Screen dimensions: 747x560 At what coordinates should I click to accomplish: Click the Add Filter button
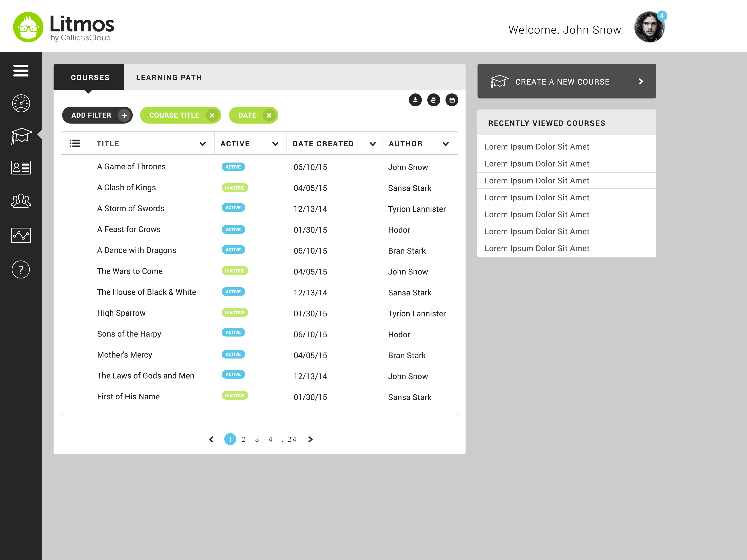[x=97, y=115]
